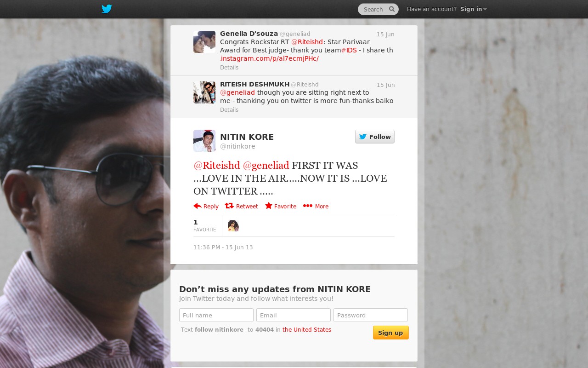Click the @nitinkore handle
The height and width of the screenshot is (368, 588).
pyautogui.click(x=237, y=146)
